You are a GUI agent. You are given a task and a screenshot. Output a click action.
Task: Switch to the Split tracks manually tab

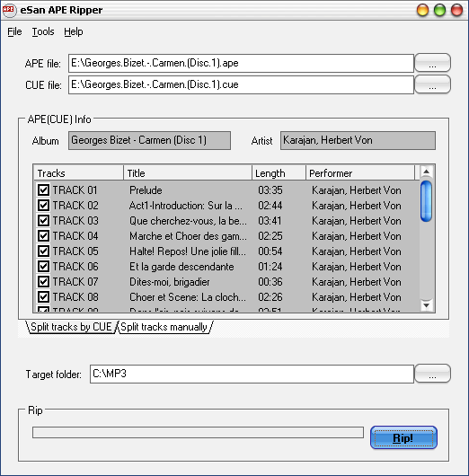164,327
